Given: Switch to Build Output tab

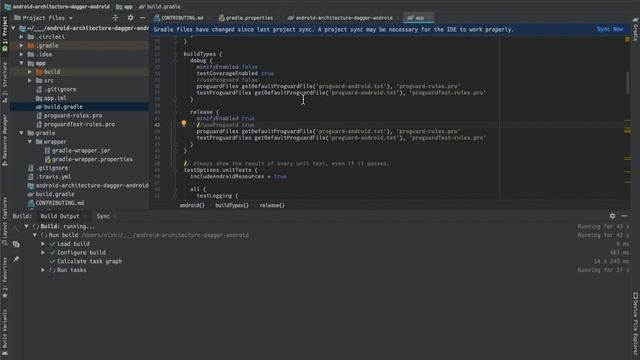Looking at the screenshot, I should (60, 216).
